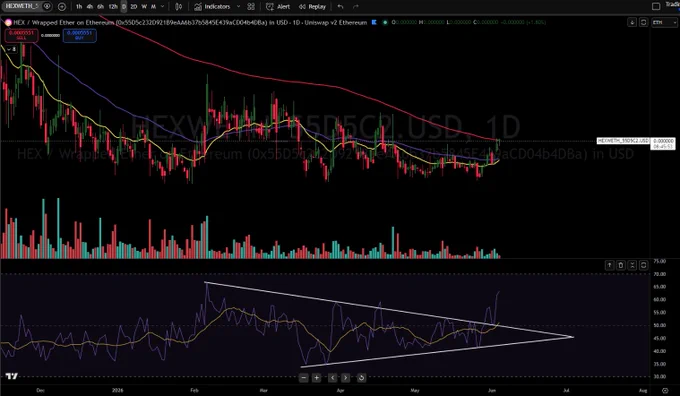680x396 pixels.
Task: Switch to the 12h timeframe
Action: (x=113, y=7)
